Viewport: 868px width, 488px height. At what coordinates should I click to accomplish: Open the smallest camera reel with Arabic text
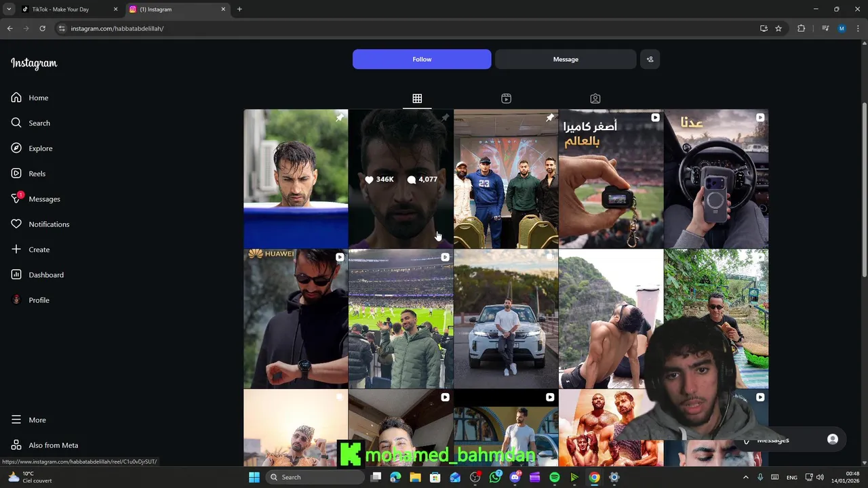click(611, 179)
